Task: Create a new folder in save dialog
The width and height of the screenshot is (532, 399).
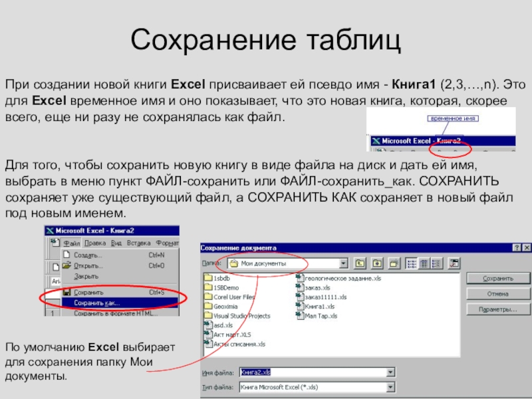Action: click(394, 263)
